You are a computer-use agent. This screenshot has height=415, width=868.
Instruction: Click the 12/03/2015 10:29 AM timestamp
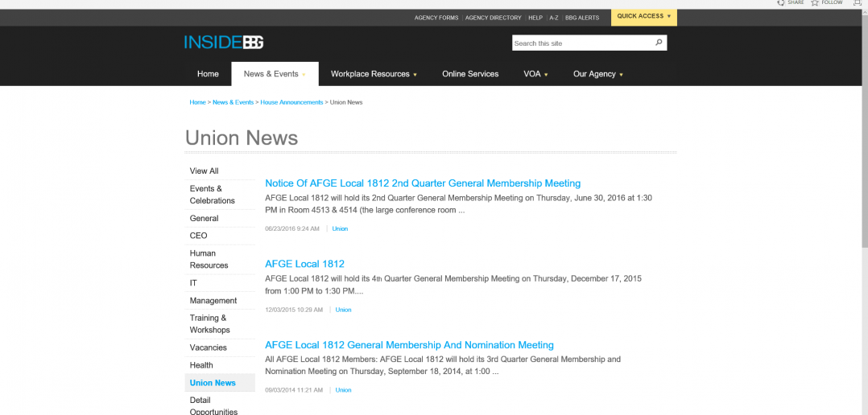coord(294,310)
